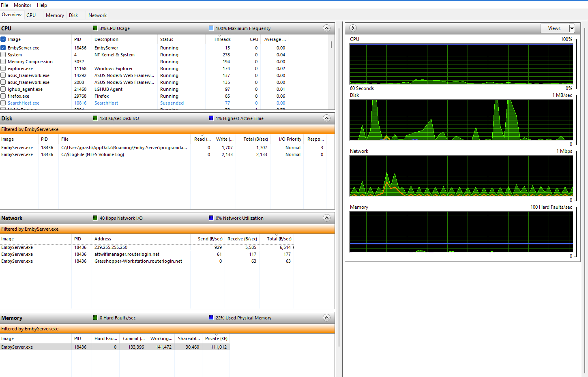Hide the graphs pane arrow button
Screen dimensions: 588x377
[x=353, y=28]
